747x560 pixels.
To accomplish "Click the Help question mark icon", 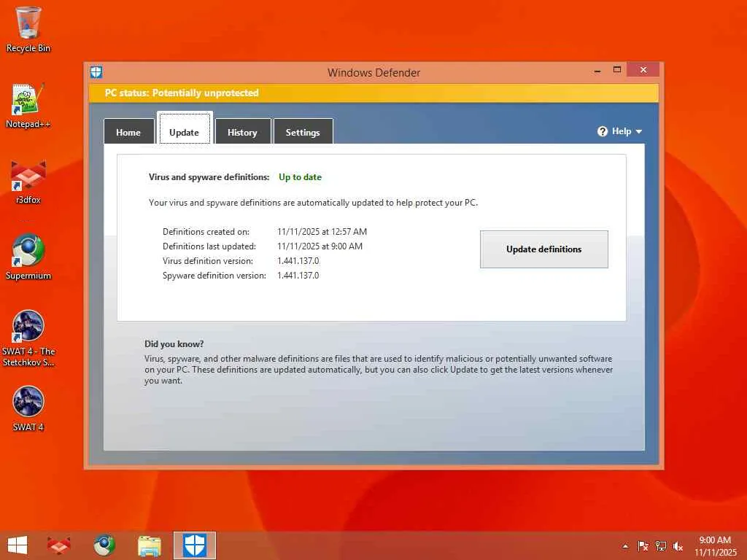I will [602, 131].
